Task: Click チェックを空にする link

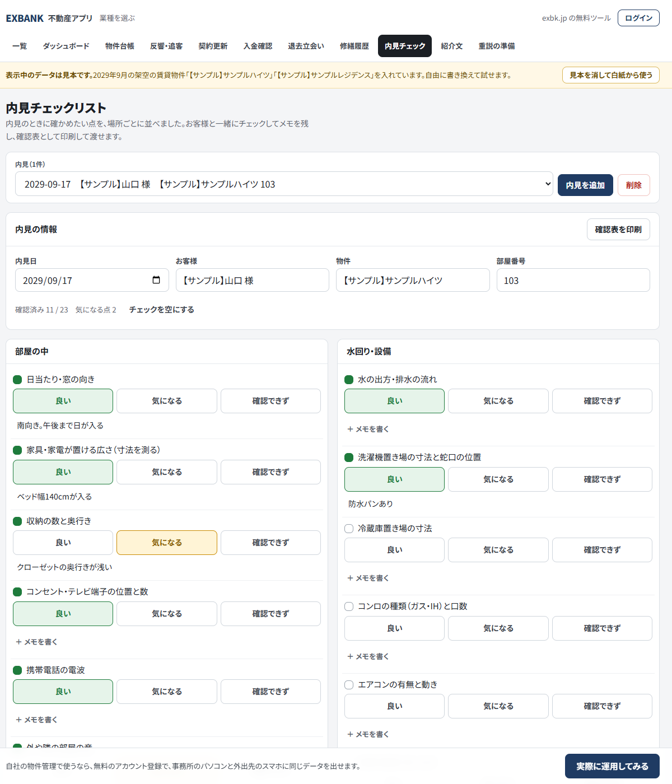Action: tap(162, 310)
